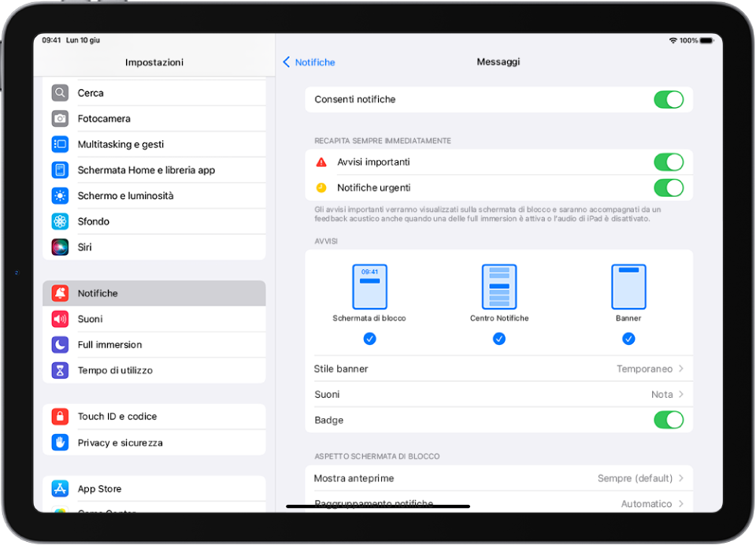Tap the Fotocamera camera icon
Screen dimensions: 756x545
click(x=60, y=118)
